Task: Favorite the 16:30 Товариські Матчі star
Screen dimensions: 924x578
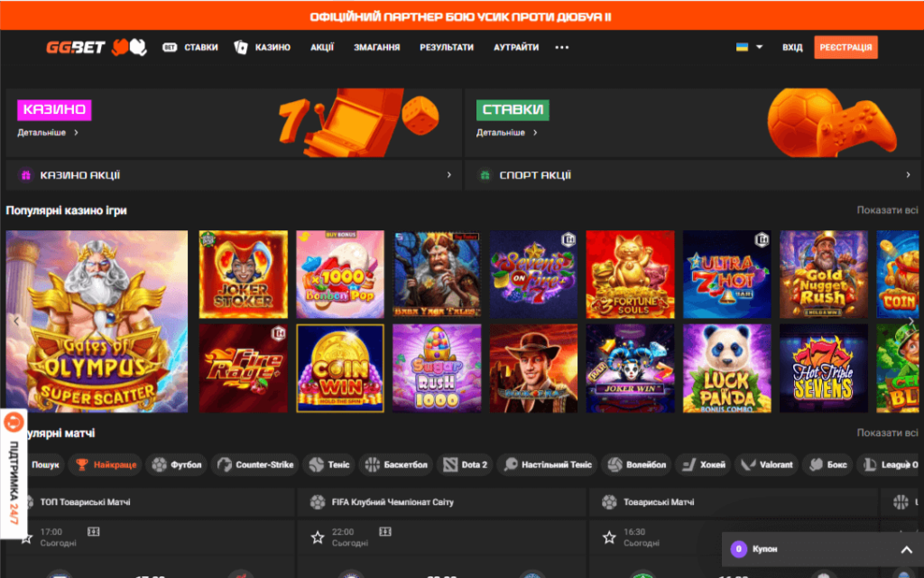Action: click(609, 537)
